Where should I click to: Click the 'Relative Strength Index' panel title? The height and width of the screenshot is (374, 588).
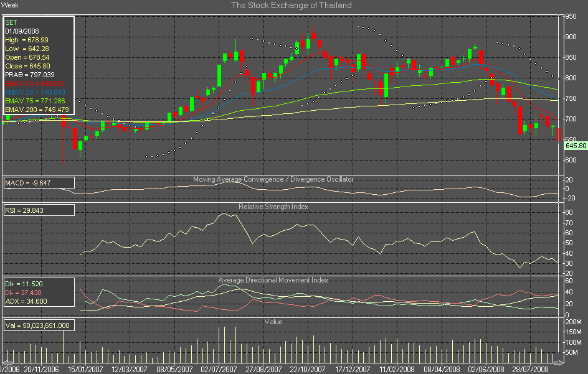(273, 207)
